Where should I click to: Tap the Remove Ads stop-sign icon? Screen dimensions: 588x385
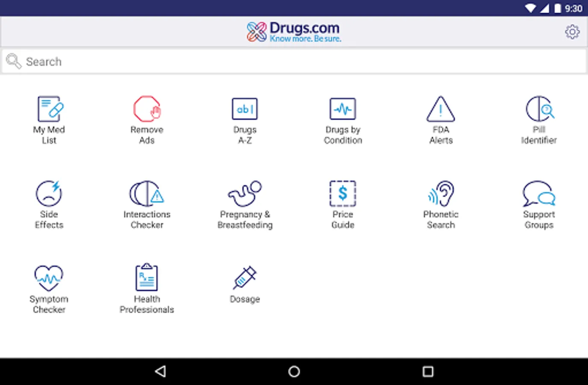pyautogui.click(x=147, y=109)
